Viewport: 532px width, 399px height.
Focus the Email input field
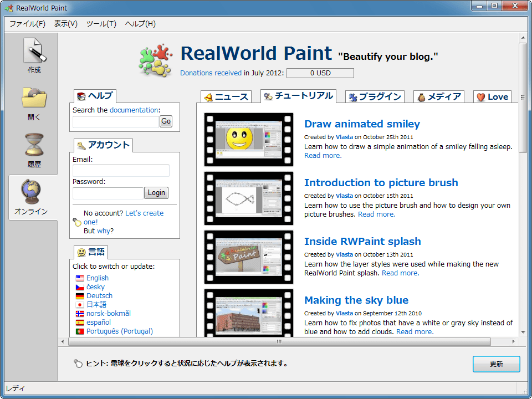[x=121, y=171]
